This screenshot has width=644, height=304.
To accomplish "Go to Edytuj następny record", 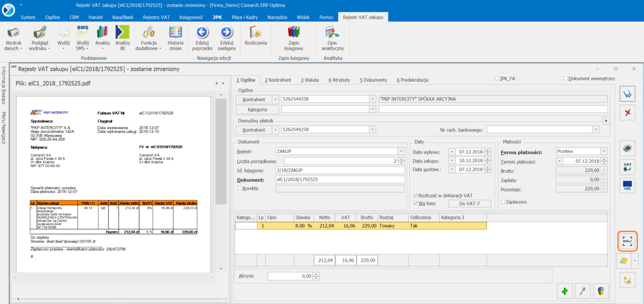I will [227, 32].
